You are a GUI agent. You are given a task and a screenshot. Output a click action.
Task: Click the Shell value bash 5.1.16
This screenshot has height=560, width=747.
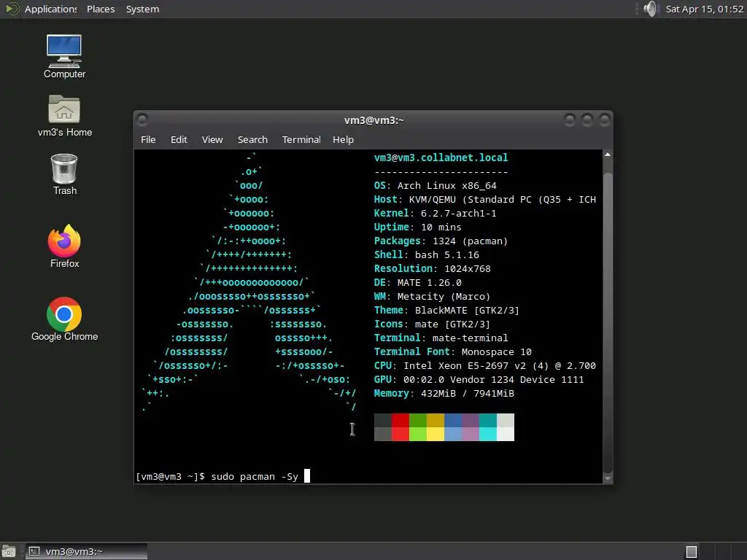click(x=447, y=254)
